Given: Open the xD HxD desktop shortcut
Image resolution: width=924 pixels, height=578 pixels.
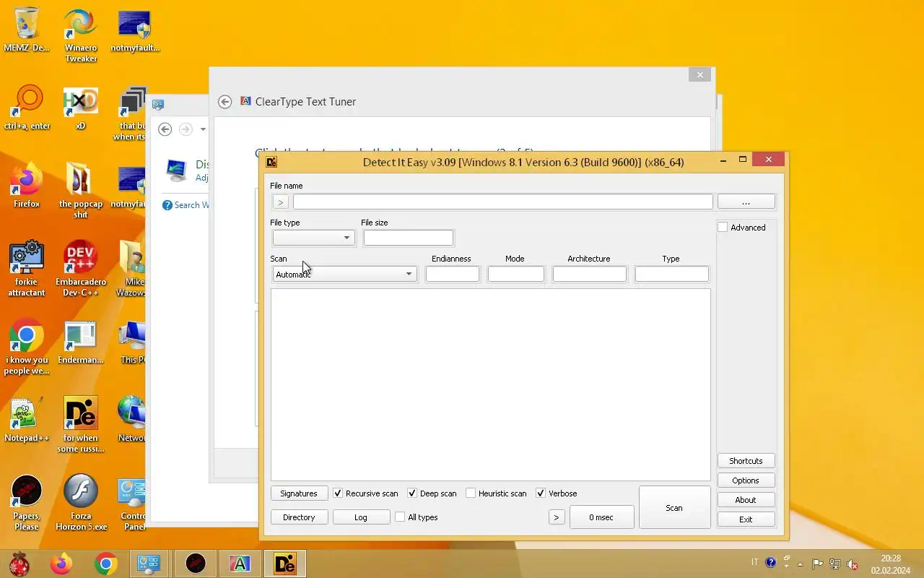Looking at the screenshot, I should 81,108.
